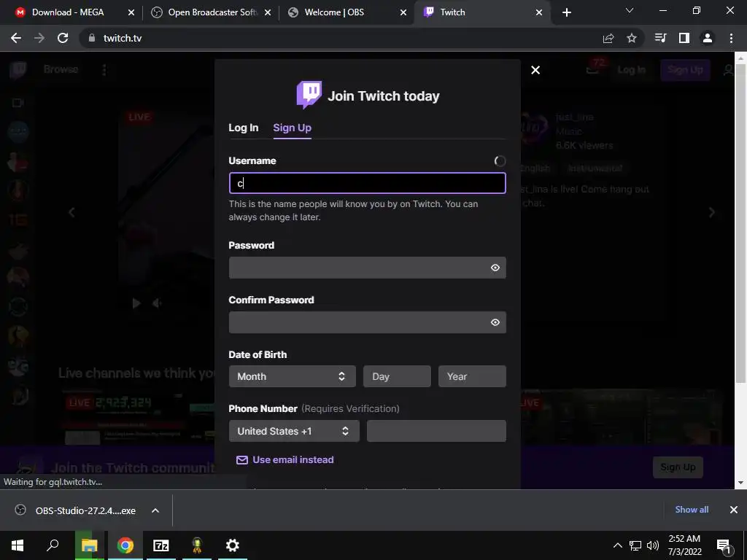The image size is (747, 560).
Task: Open File Explorer from taskbar
Action: 89,545
